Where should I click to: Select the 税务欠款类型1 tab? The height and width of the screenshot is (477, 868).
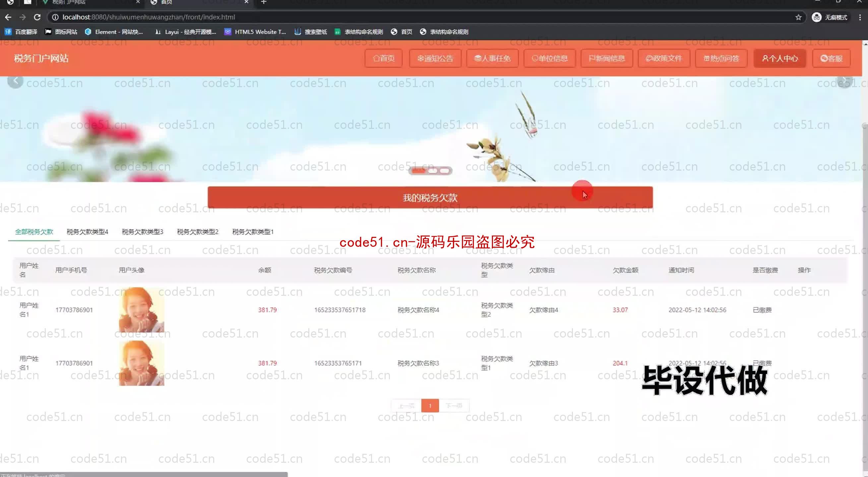point(253,232)
